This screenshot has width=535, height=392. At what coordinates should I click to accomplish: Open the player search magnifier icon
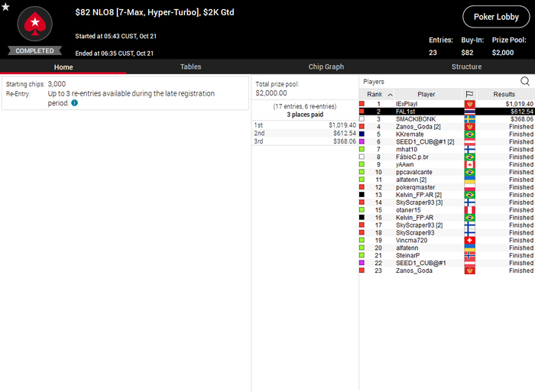click(x=525, y=81)
